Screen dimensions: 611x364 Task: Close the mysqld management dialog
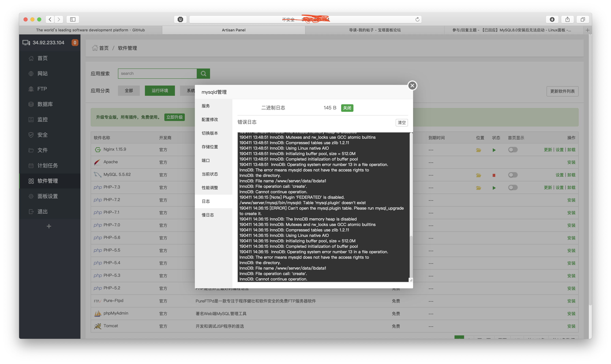412,86
